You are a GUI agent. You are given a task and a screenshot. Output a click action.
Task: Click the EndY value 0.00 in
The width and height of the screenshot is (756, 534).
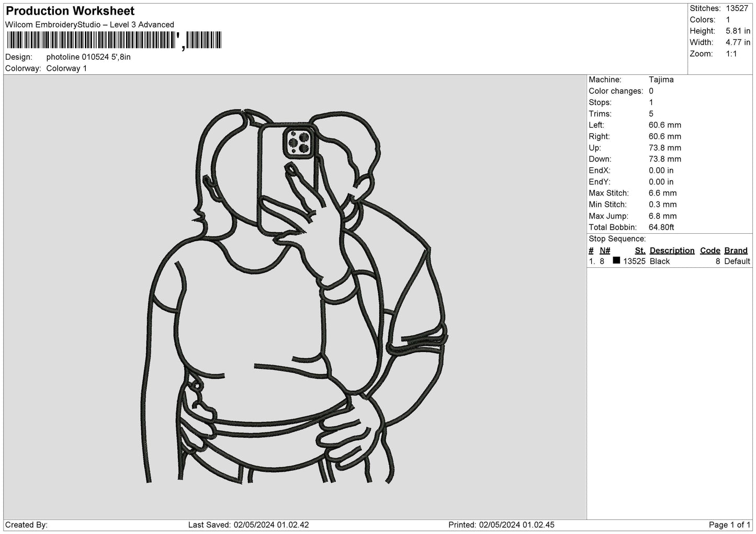[x=661, y=182]
